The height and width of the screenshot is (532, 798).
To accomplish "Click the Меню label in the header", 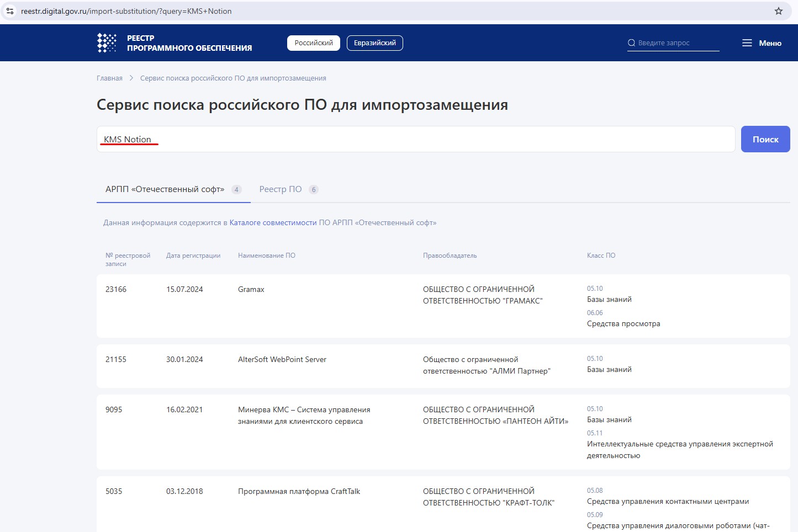I will point(770,43).
